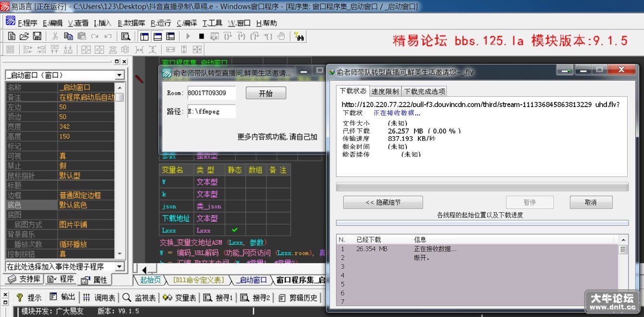Open the 在此处选择加入事件处理子程序 dropdown
644x317 pixels.
(119, 267)
